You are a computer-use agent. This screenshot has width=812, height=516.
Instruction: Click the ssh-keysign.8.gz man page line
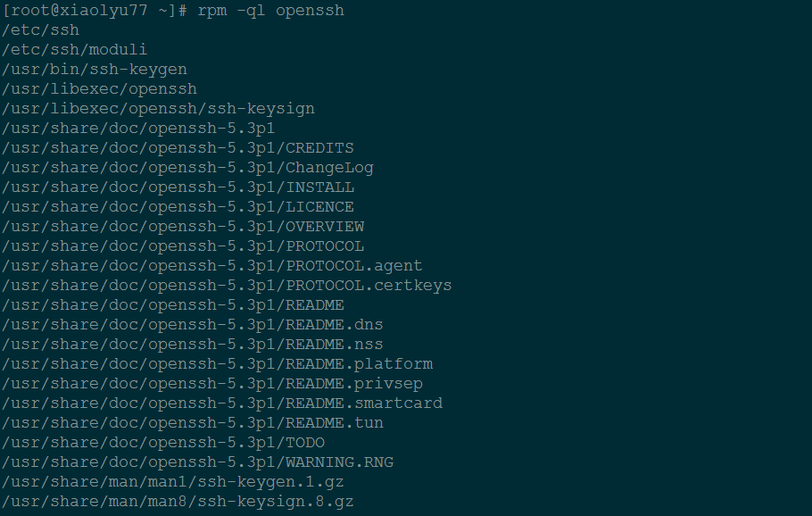point(178,502)
